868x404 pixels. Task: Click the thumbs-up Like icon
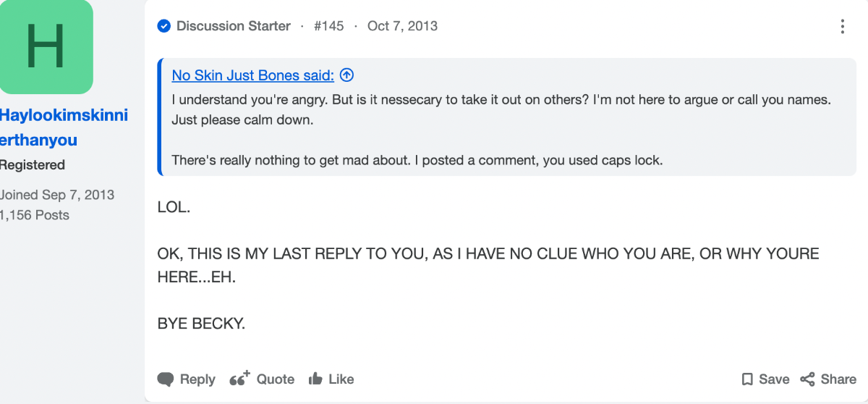(x=315, y=379)
